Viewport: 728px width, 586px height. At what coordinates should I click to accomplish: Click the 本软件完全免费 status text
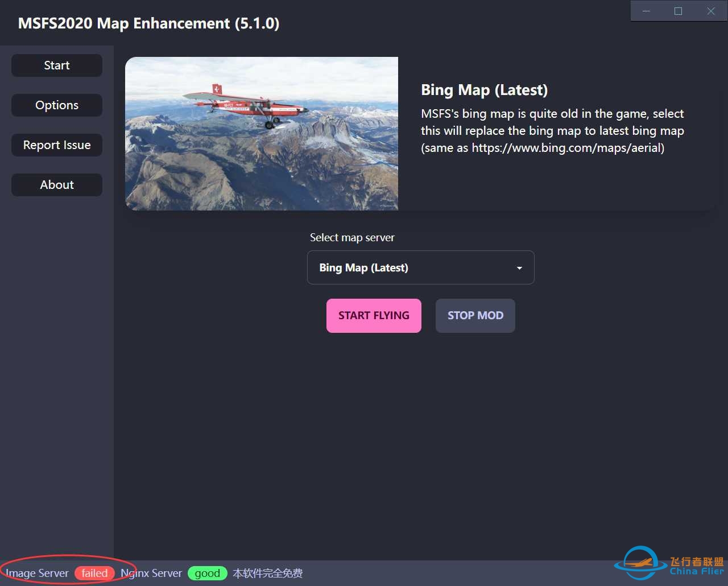click(267, 573)
